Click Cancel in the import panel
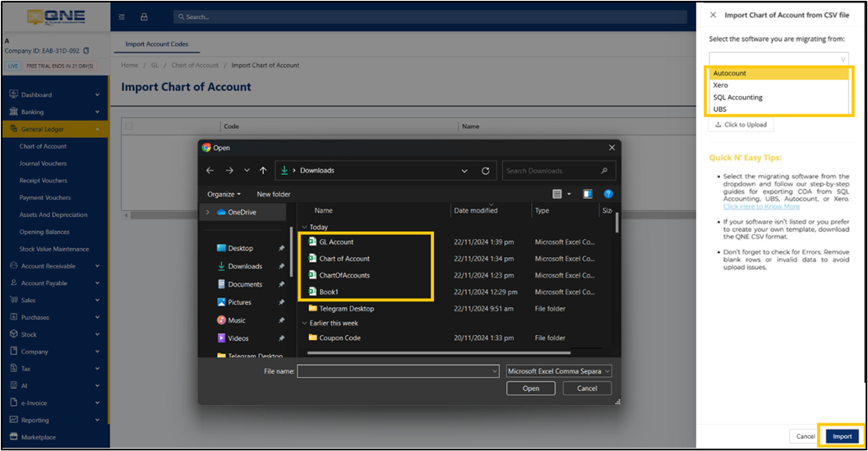The height and width of the screenshot is (451, 868). (x=806, y=436)
